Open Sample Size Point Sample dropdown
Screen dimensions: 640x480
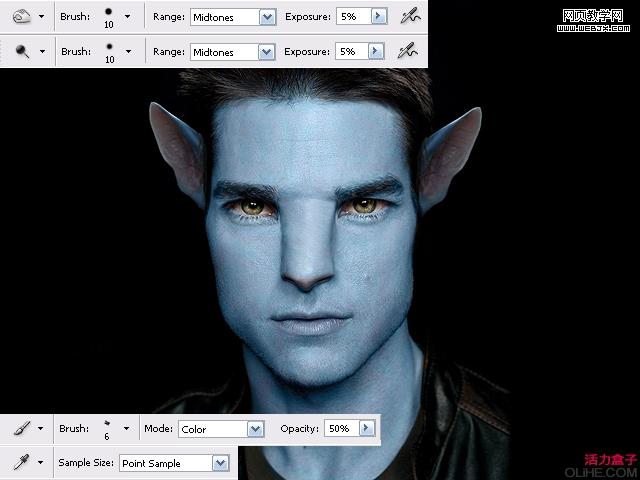coord(220,463)
